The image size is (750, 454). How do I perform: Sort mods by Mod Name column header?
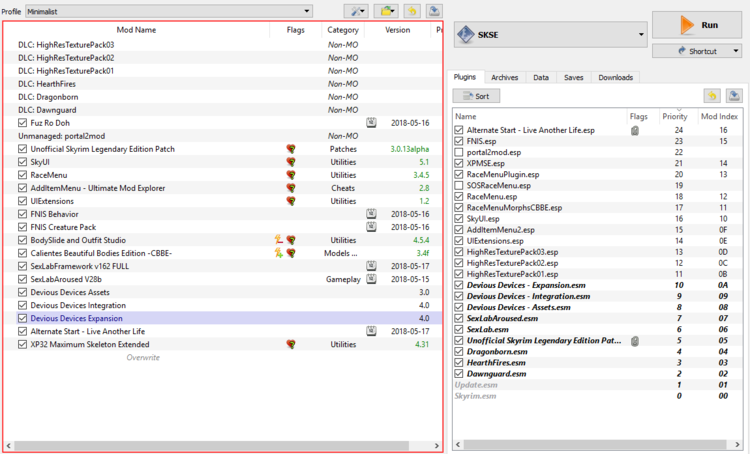136,30
